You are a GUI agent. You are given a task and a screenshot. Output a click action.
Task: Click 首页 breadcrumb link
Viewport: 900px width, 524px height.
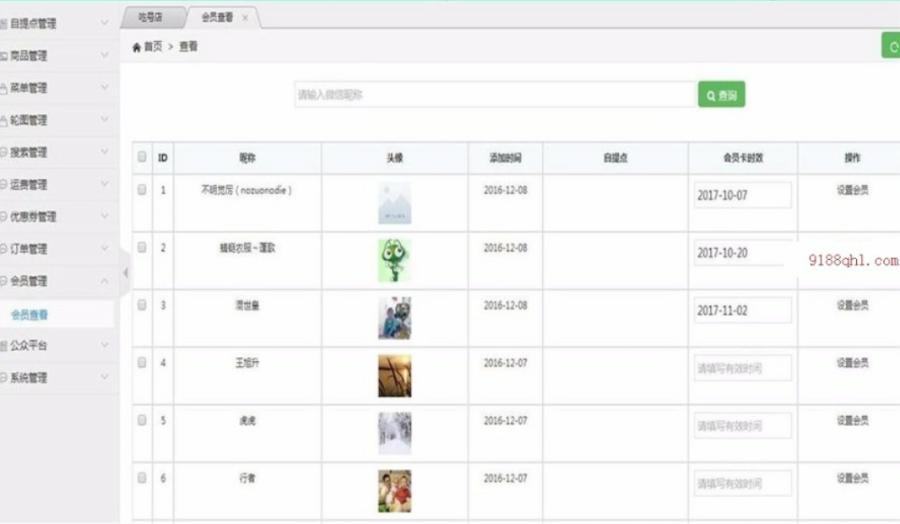pyautogui.click(x=153, y=46)
